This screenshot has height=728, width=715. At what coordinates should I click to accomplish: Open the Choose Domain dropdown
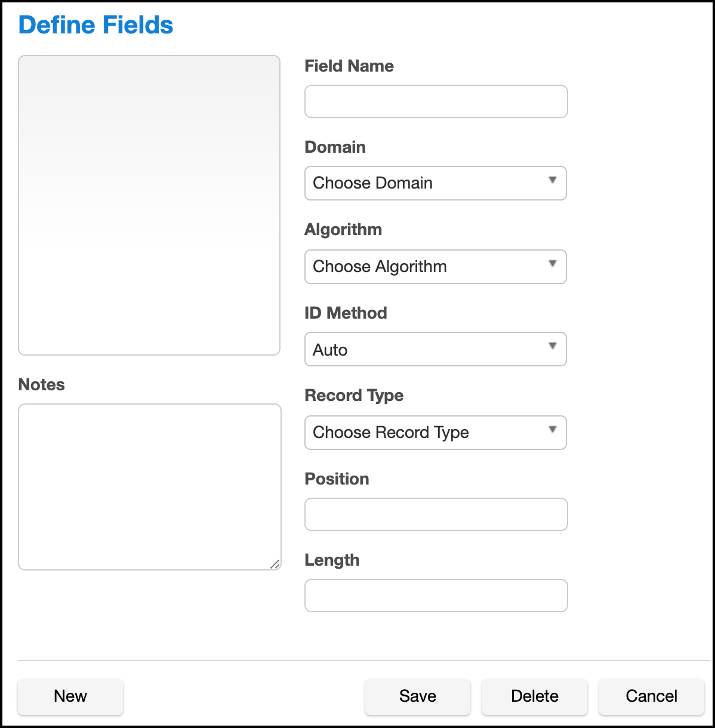point(435,183)
